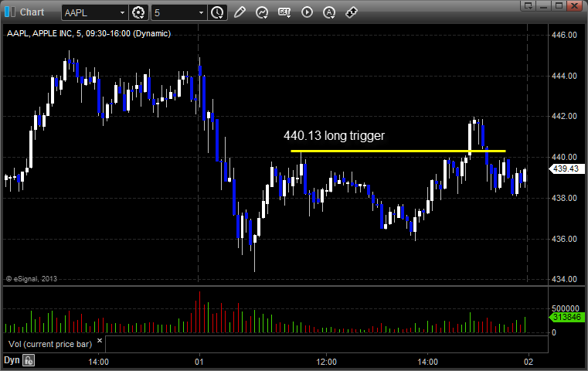The height and width of the screenshot is (371, 588).
Task: Open the interval dropdown showing 5
Action: pyautogui.click(x=202, y=13)
